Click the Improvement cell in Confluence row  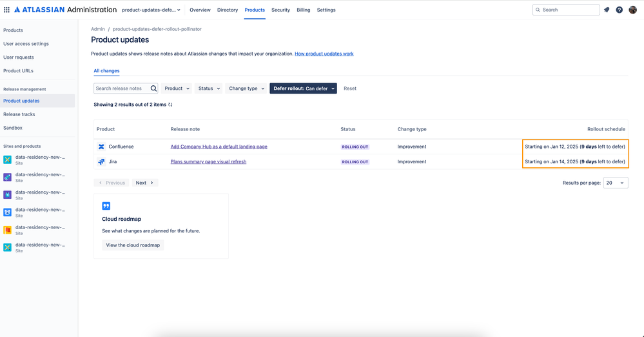click(x=411, y=147)
